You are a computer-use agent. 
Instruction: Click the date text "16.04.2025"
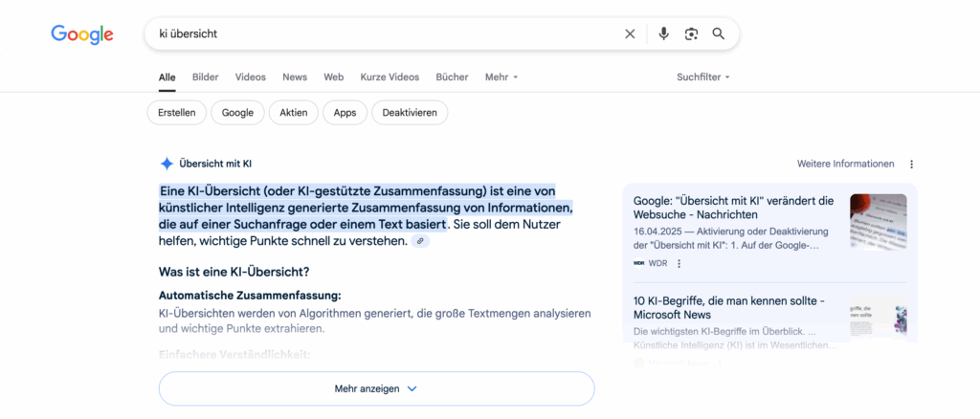[x=656, y=232]
